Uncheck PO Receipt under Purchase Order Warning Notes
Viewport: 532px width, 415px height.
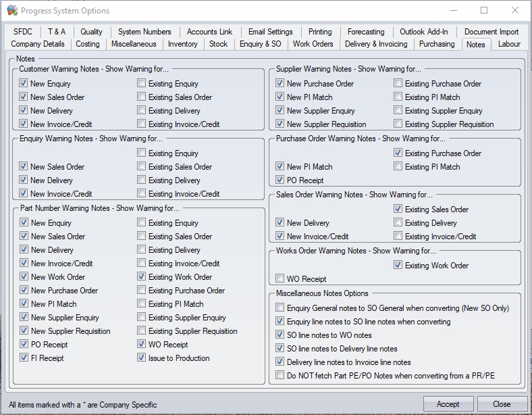280,180
